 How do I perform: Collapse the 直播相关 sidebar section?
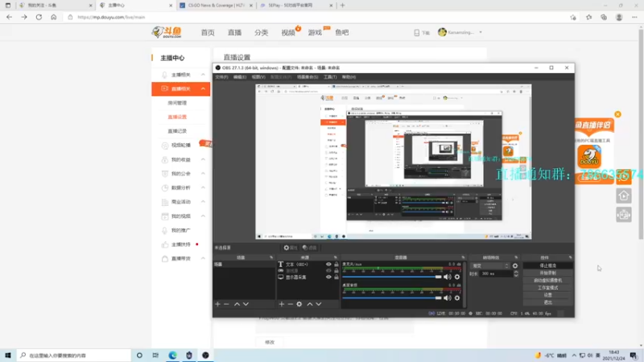(203, 88)
